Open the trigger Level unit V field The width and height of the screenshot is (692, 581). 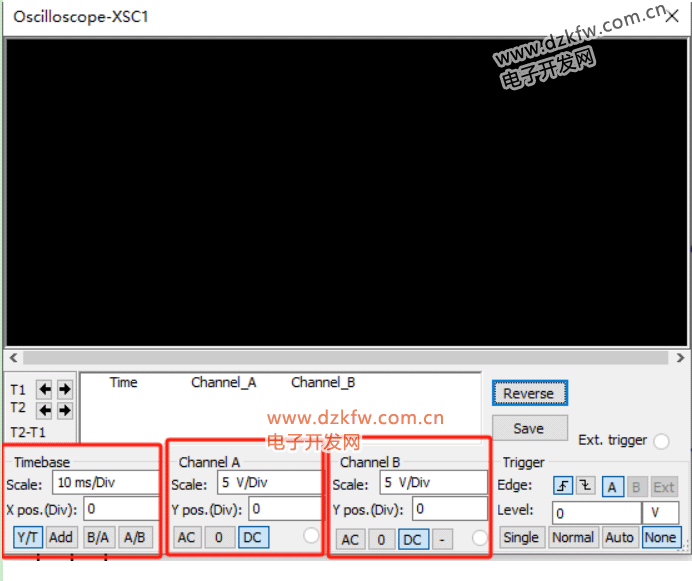tap(661, 513)
